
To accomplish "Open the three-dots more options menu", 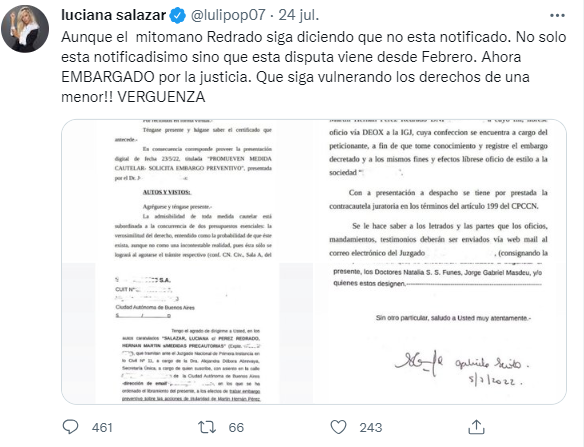I will click(557, 16).
